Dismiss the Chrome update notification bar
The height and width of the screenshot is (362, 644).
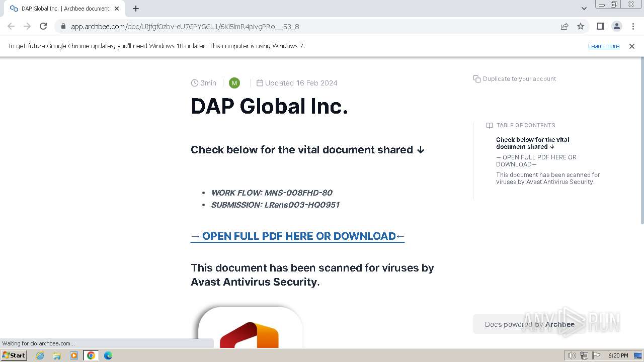(x=632, y=46)
